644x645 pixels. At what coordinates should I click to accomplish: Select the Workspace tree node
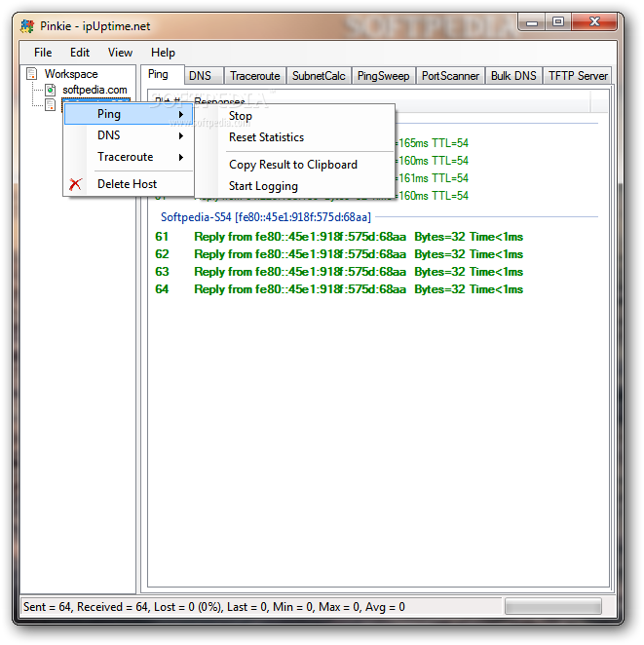(71, 74)
